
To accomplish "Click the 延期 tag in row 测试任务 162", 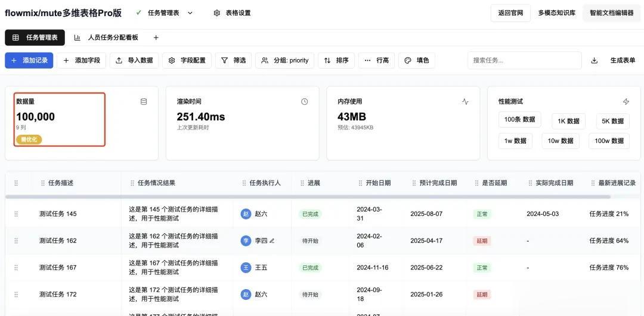I will pyautogui.click(x=482, y=241).
